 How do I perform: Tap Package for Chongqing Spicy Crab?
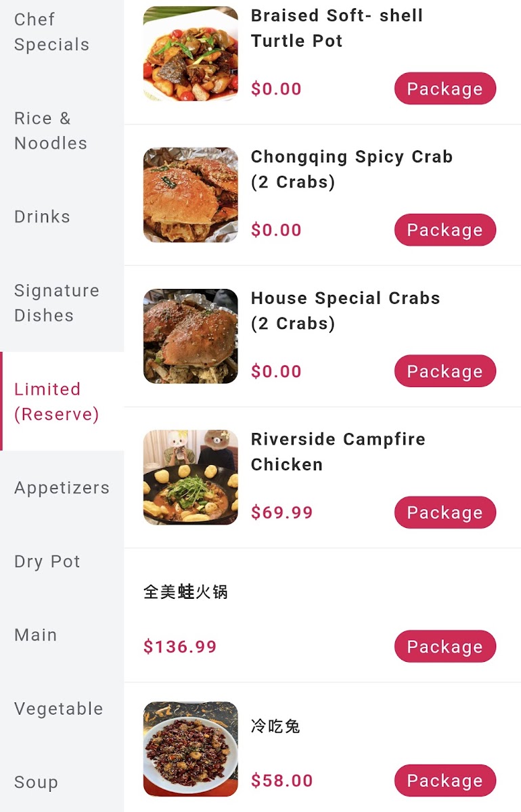pos(445,230)
